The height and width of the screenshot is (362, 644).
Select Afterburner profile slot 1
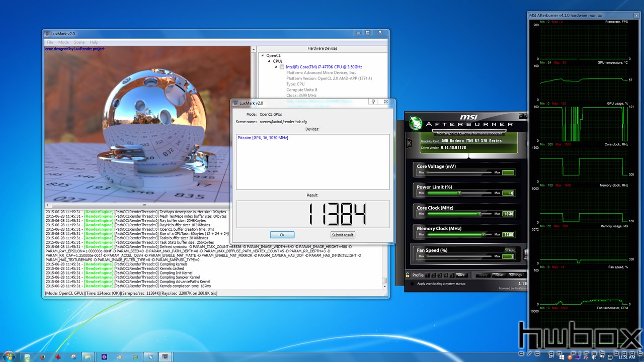(x=428, y=275)
